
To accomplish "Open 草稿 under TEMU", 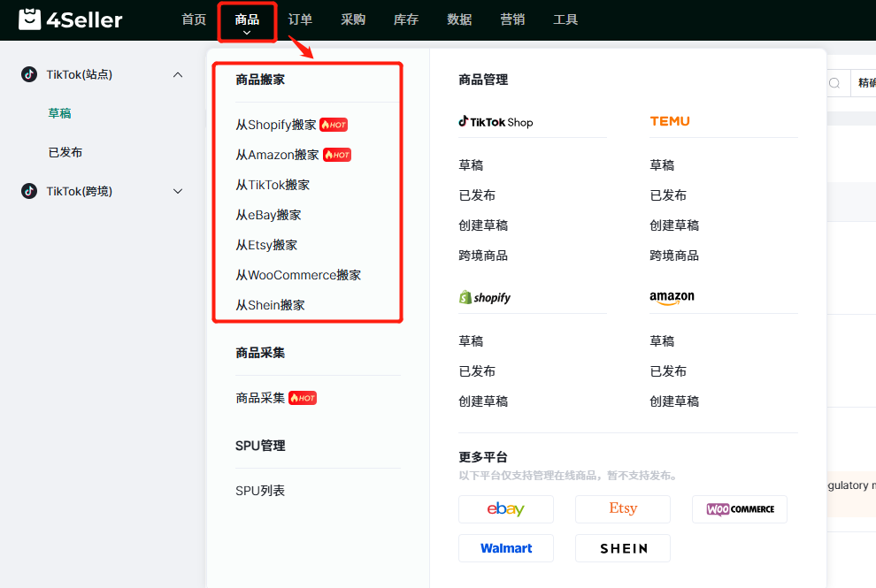I will (662, 165).
